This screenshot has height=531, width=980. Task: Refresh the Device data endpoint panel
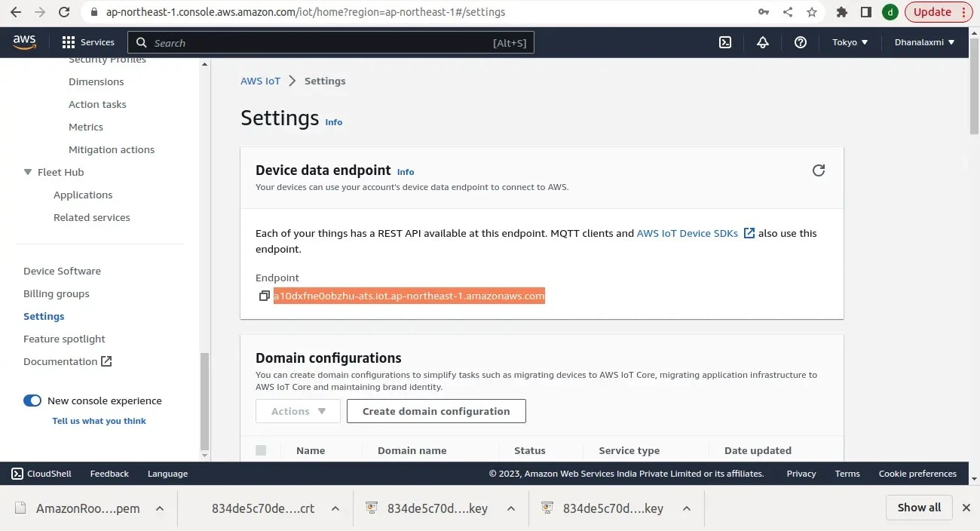tap(819, 170)
